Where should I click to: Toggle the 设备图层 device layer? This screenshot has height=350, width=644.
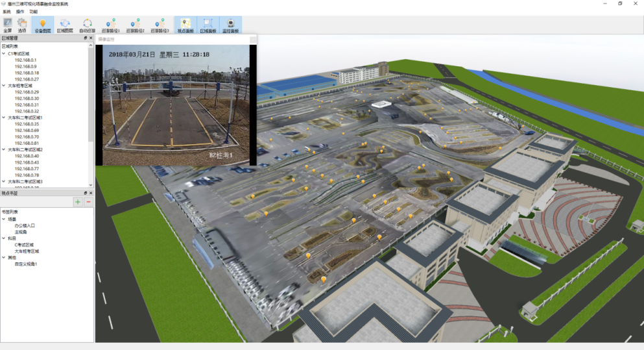pos(43,25)
